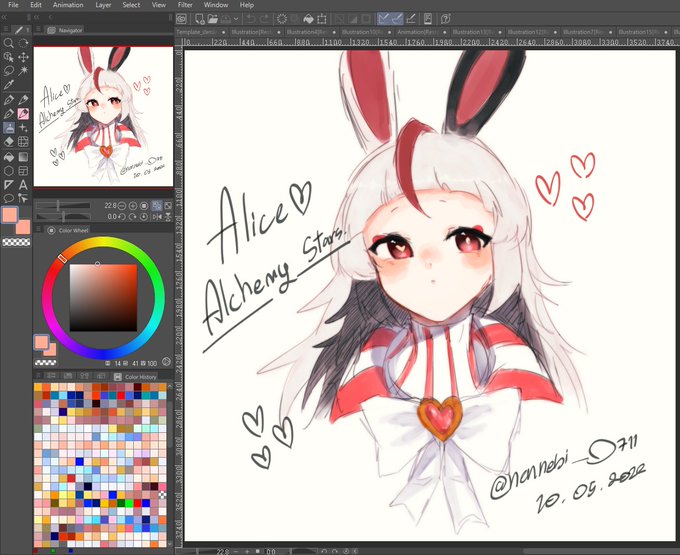Click the Navigator artwork thumbnail

[103, 117]
